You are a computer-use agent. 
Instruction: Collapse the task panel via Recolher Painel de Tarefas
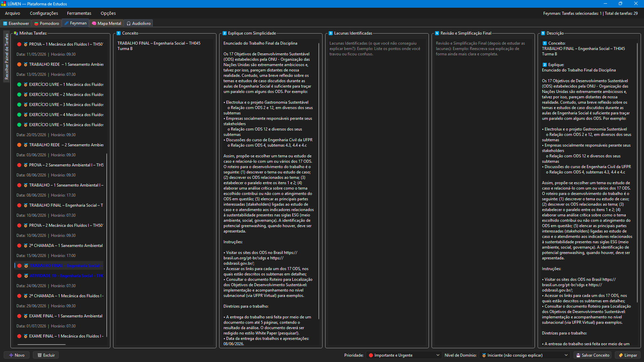(x=6, y=56)
